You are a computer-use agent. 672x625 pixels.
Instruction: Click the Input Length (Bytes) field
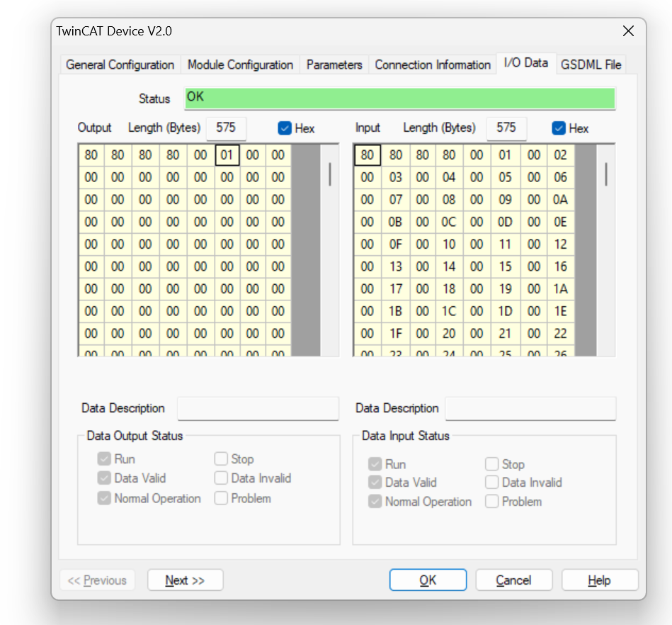click(x=506, y=128)
